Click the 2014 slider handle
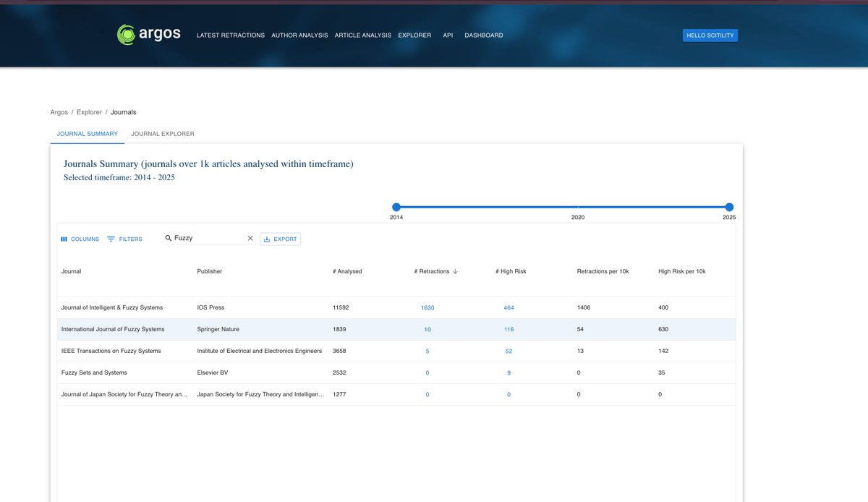The height and width of the screenshot is (502, 868). point(396,207)
